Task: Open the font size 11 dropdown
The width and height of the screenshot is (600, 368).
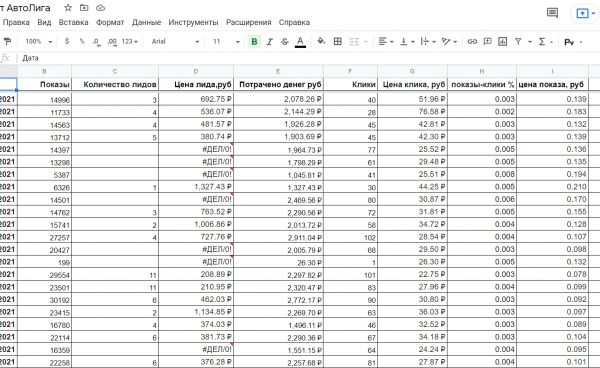Action: coord(226,41)
